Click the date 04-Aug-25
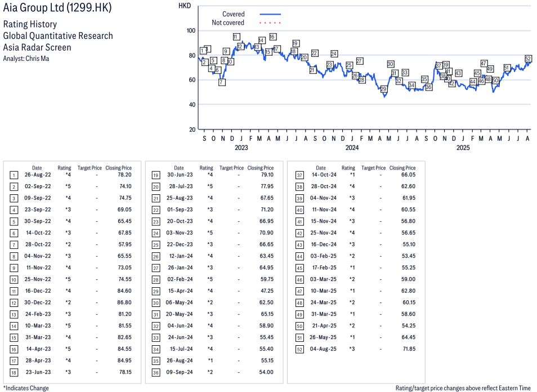Screen dimensions: 537x392 point(323,349)
